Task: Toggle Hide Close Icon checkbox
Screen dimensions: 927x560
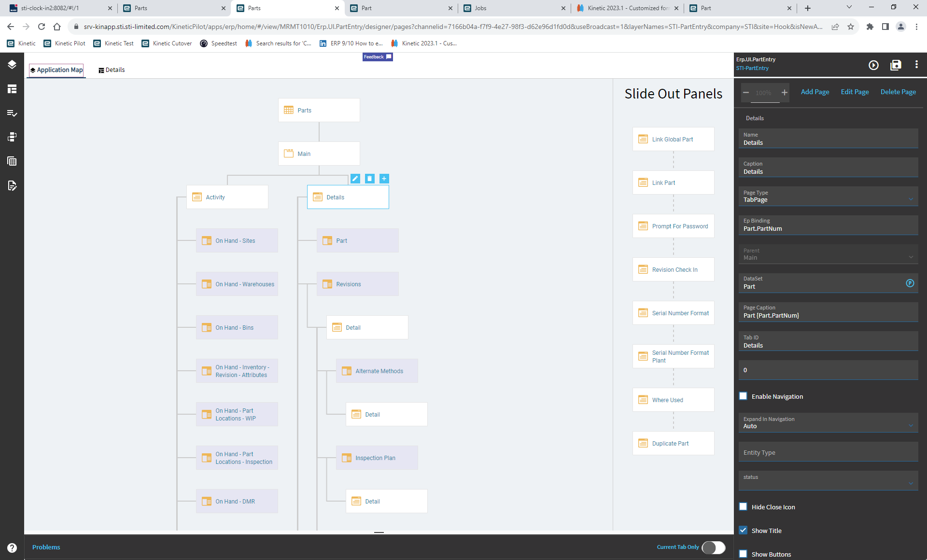Action: 743,507
